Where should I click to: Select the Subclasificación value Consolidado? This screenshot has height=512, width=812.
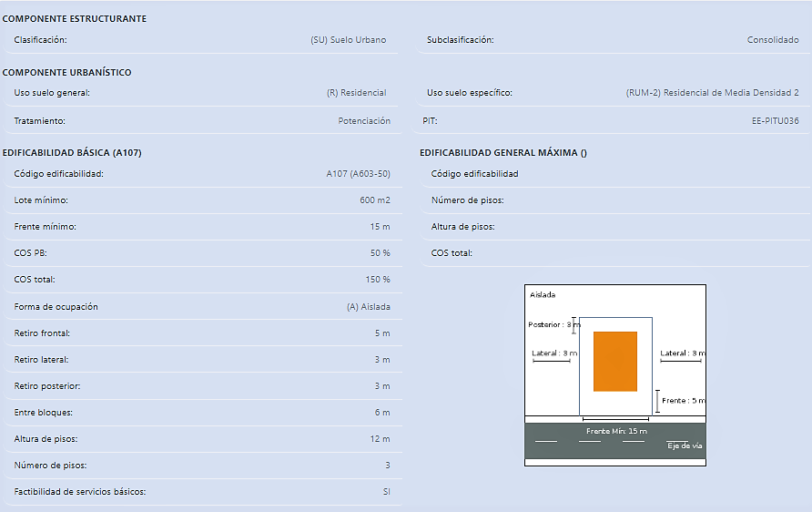(x=773, y=40)
